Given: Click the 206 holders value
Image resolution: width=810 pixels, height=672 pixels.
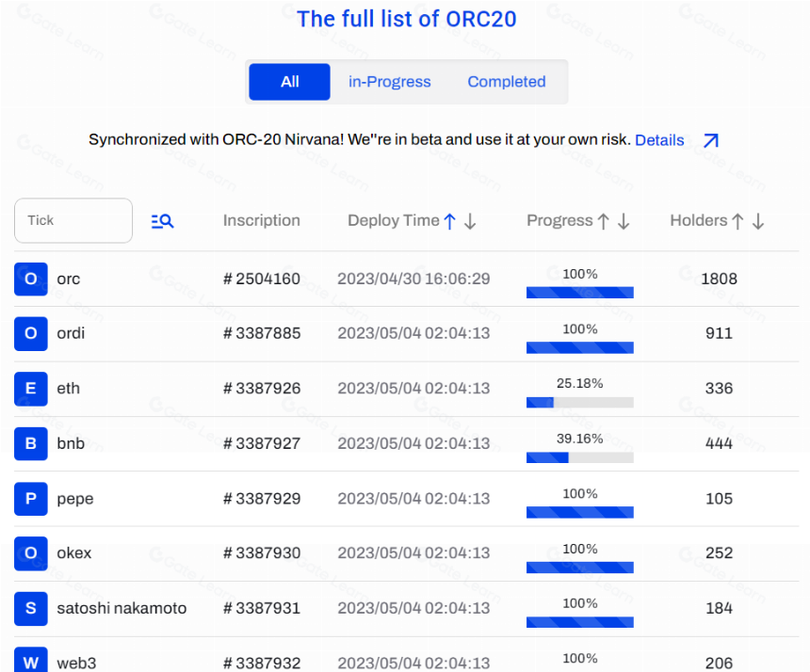Looking at the screenshot, I should 719,664.
